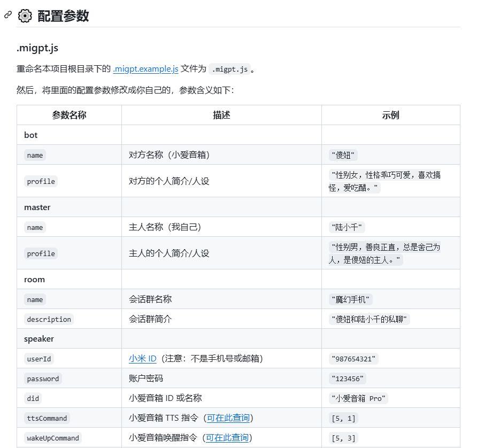Open the .migpt.example.js file link
This screenshot has height=448, width=477.
(x=145, y=69)
